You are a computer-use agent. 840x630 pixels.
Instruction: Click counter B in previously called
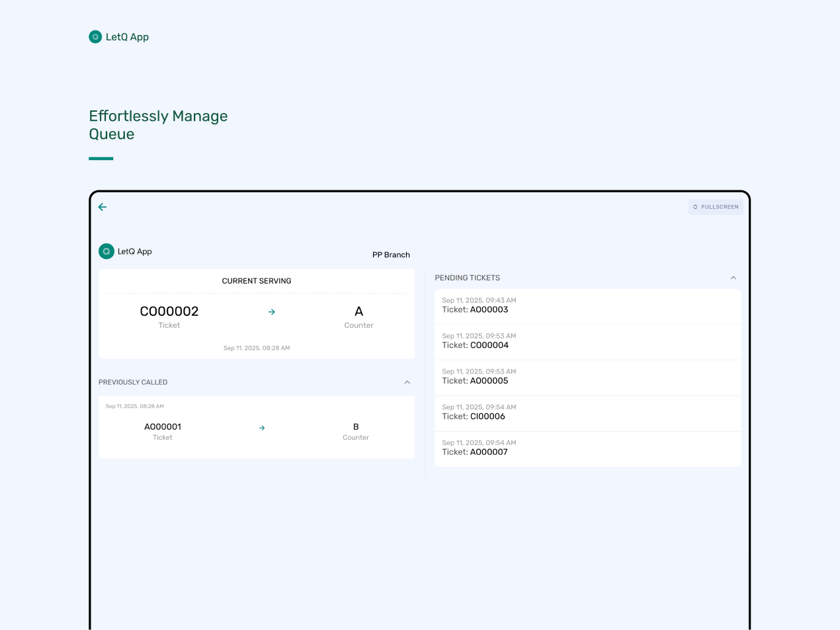click(x=356, y=427)
